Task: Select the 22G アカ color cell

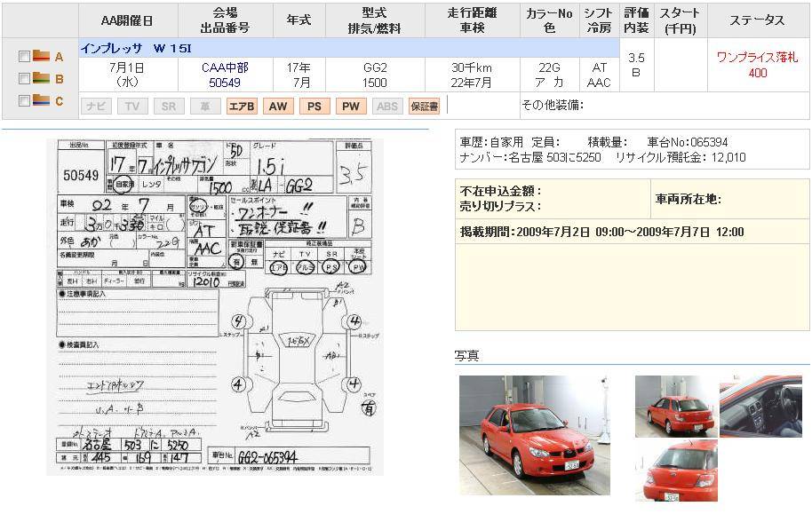Action: (x=549, y=75)
